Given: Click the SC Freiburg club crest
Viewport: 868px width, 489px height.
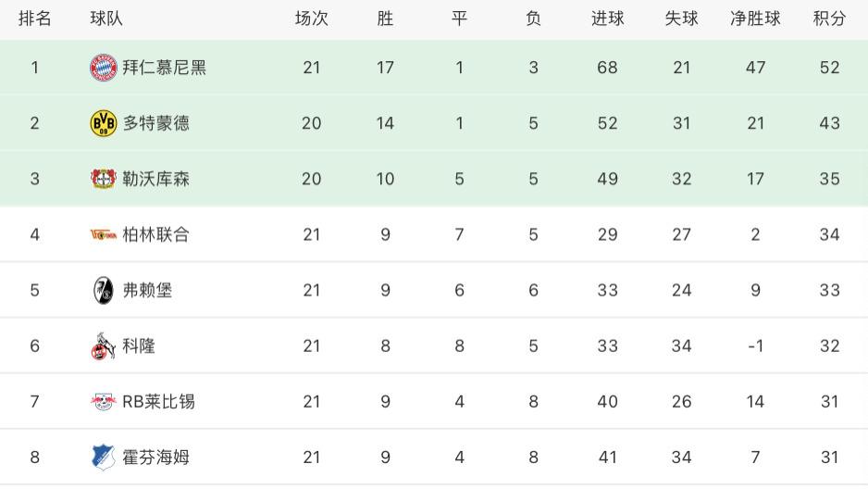Looking at the screenshot, I should click(104, 290).
